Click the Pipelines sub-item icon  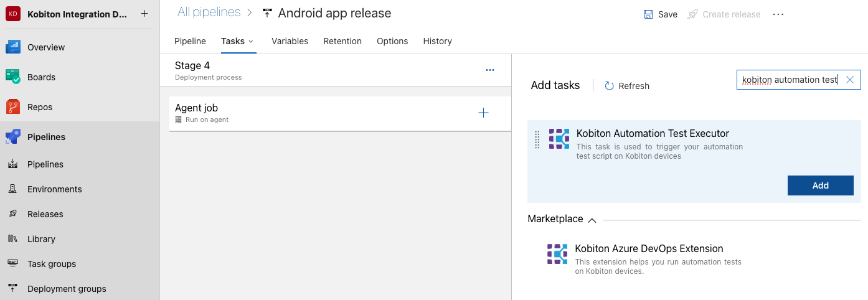click(x=12, y=164)
